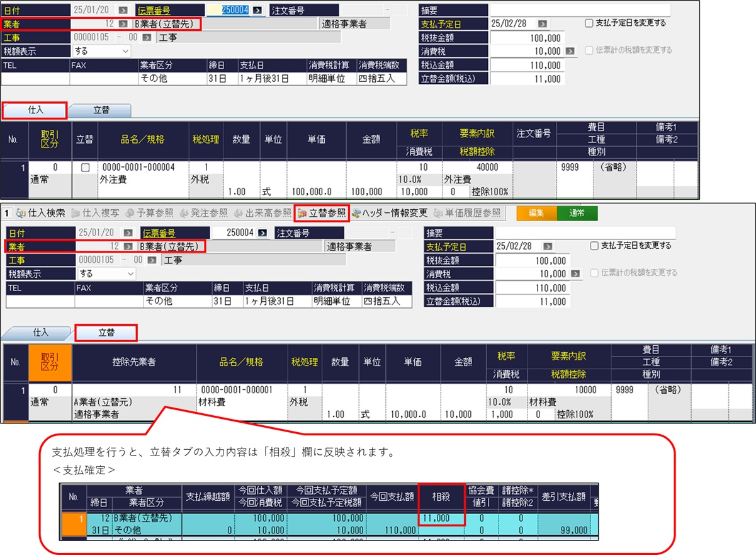Tick the 立替 checkbox in the 外注費 row
Viewport: 756px width, 555px height.
pos(85,168)
